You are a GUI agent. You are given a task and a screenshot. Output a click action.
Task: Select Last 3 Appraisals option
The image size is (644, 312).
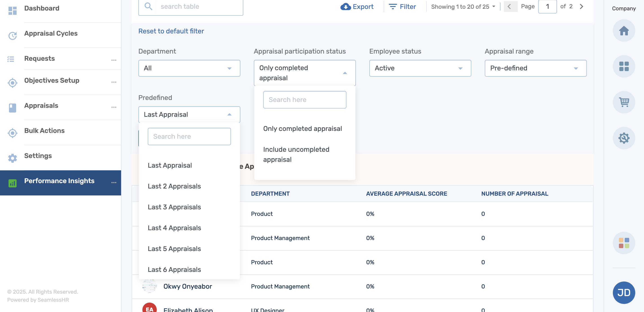(x=174, y=207)
